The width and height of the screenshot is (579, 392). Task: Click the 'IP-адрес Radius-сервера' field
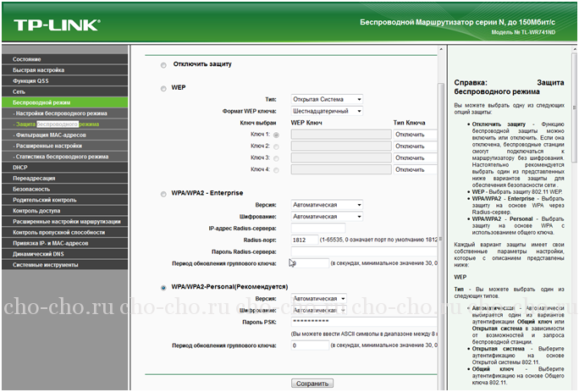click(x=318, y=228)
